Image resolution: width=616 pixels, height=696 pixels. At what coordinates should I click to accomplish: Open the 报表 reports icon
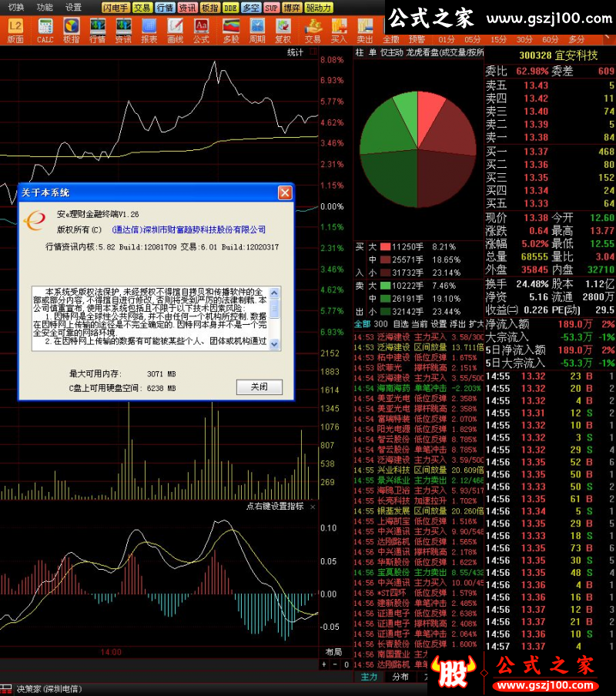pos(149,31)
